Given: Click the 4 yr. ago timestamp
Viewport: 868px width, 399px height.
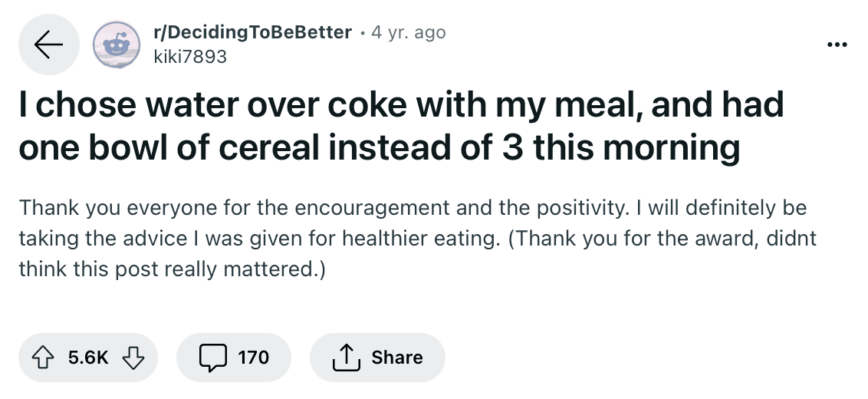Looking at the screenshot, I should pos(409,32).
